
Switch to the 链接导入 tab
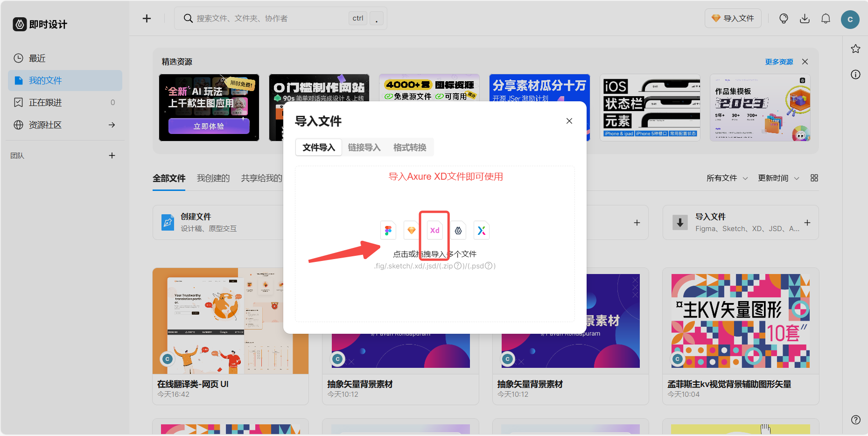(x=364, y=148)
